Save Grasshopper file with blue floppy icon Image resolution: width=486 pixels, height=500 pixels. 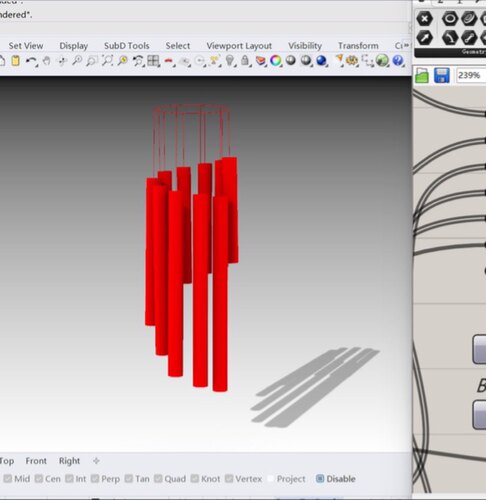click(442, 76)
